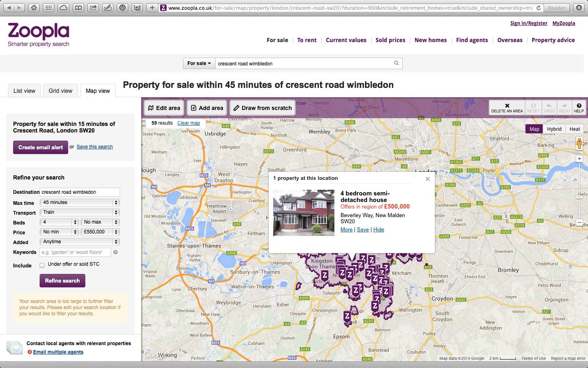Viewport: 588px width, 368px height.
Task: Click the basket extension icon beside Pinterest
Action: pyautogui.click(x=137, y=8)
